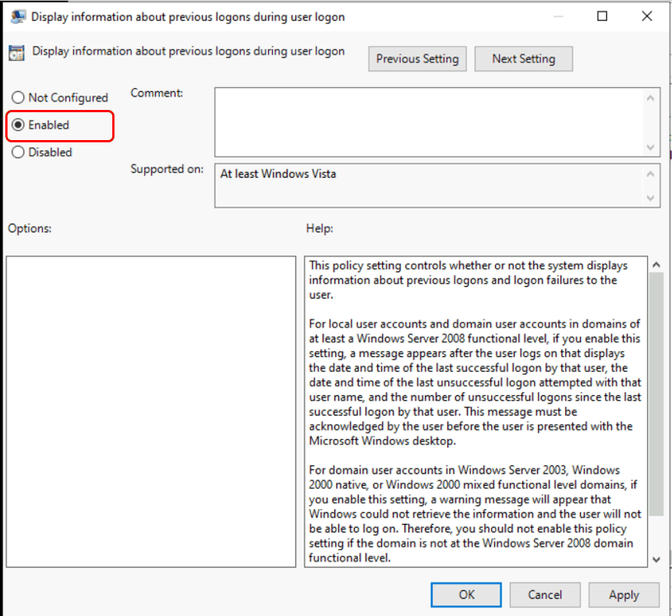
Task: Maximize the policy dialog window
Action: (x=602, y=17)
